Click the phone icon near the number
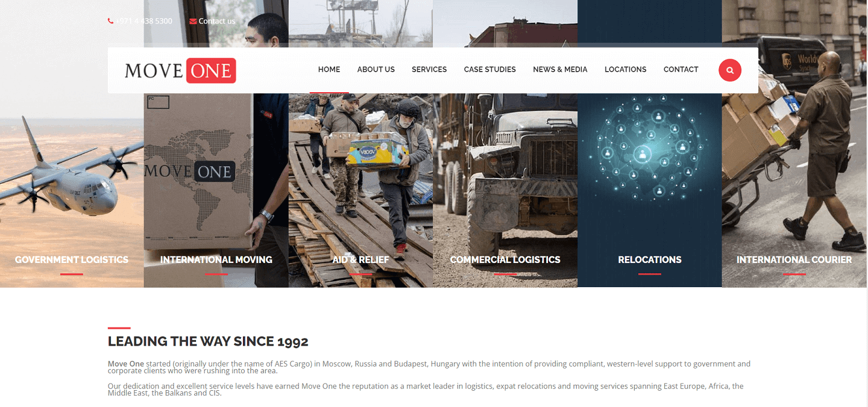 tap(110, 21)
